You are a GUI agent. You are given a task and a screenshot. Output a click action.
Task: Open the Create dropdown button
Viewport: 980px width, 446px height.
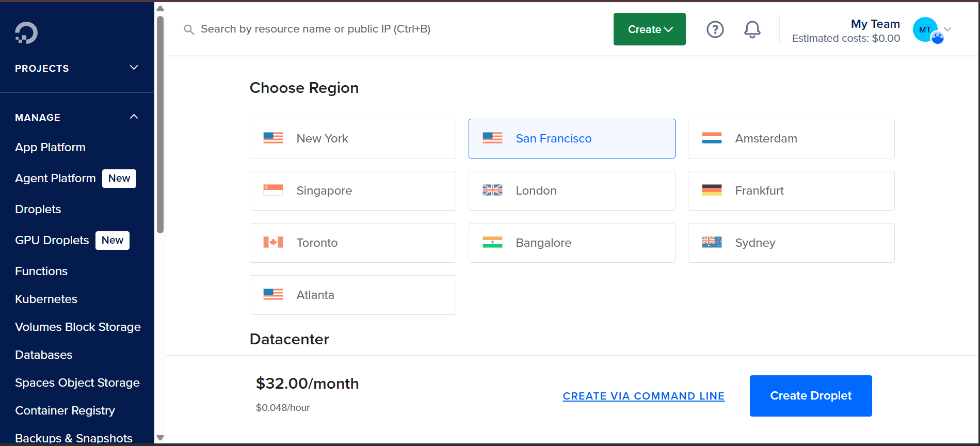(x=650, y=29)
